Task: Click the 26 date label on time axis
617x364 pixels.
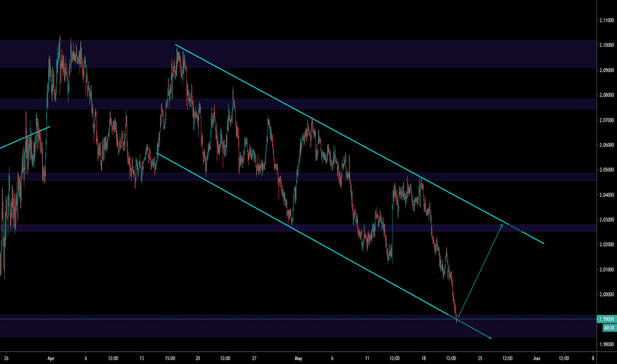Action: coord(6,358)
